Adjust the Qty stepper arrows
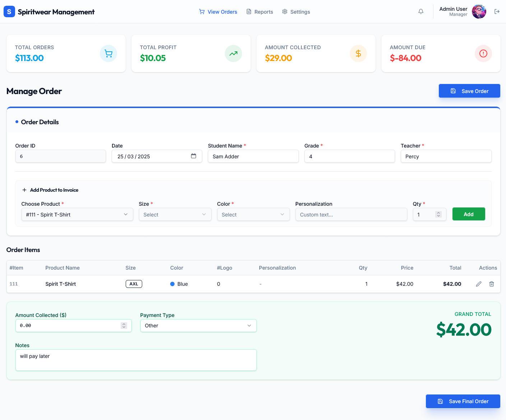506x420 pixels. coord(438,214)
